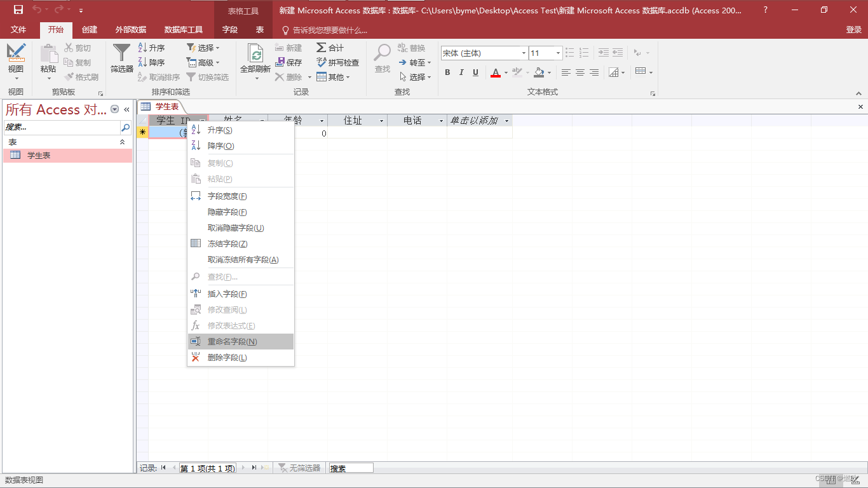Switch to the 字段 ribbon tab

[230, 30]
